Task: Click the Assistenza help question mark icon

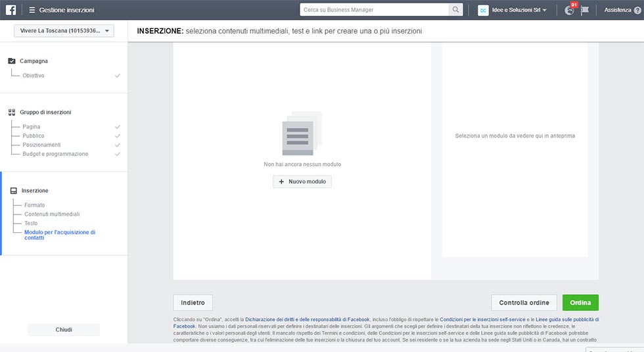Action: pos(637,11)
